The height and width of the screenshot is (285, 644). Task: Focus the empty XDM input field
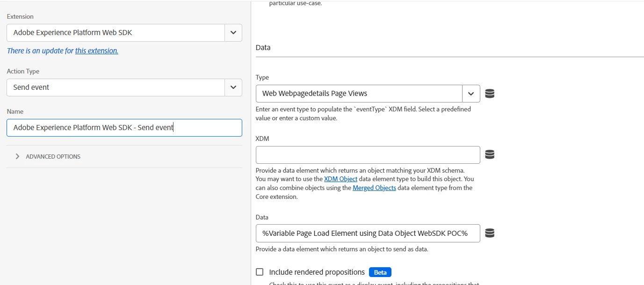[368, 155]
